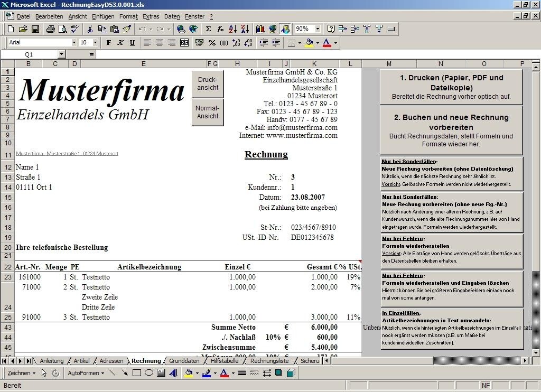Screen dimensions: 541x392
Task: Expand the Arial font name dropdown
Action: pos(74,42)
